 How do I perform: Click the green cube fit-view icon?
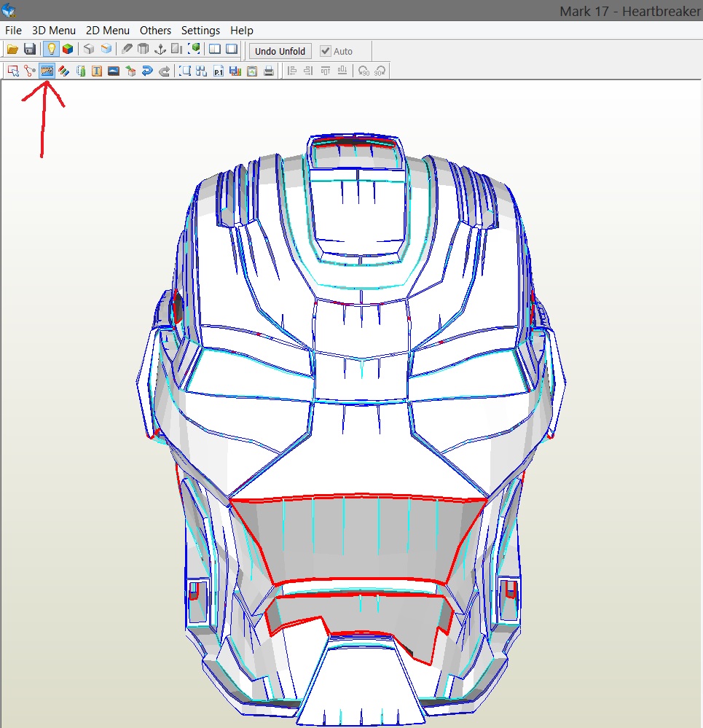click(x=194, y=49)
